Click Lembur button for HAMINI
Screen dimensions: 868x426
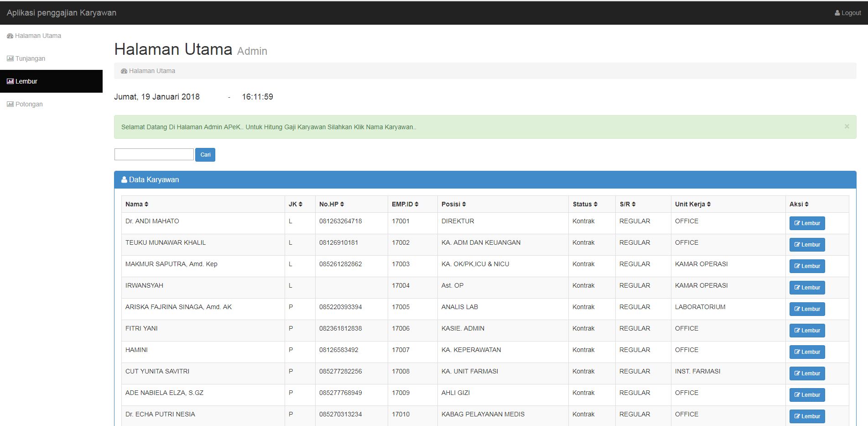[807, 352]
